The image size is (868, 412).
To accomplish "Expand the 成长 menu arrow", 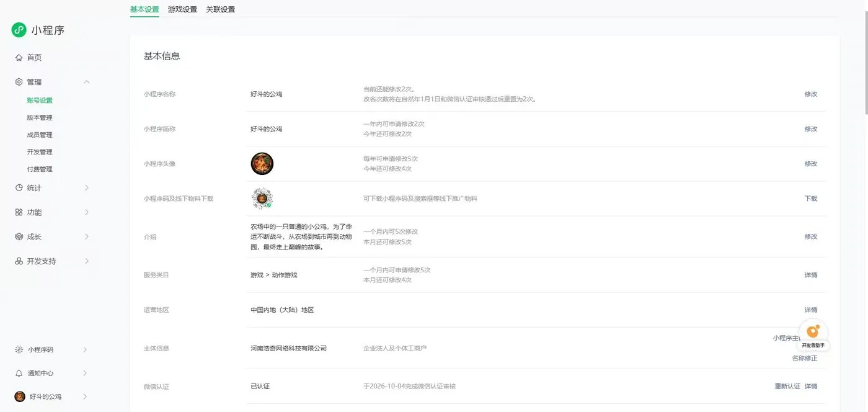I will point(87,236).
